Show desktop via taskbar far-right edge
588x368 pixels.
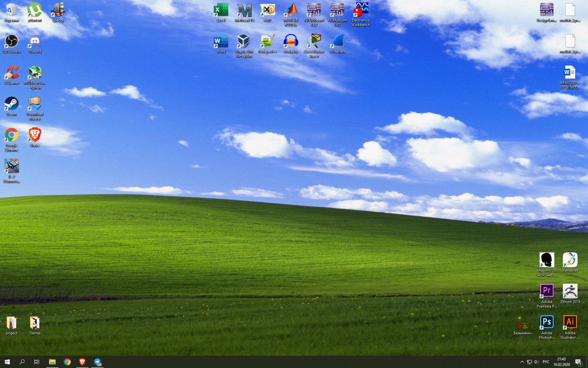[587, 362]
